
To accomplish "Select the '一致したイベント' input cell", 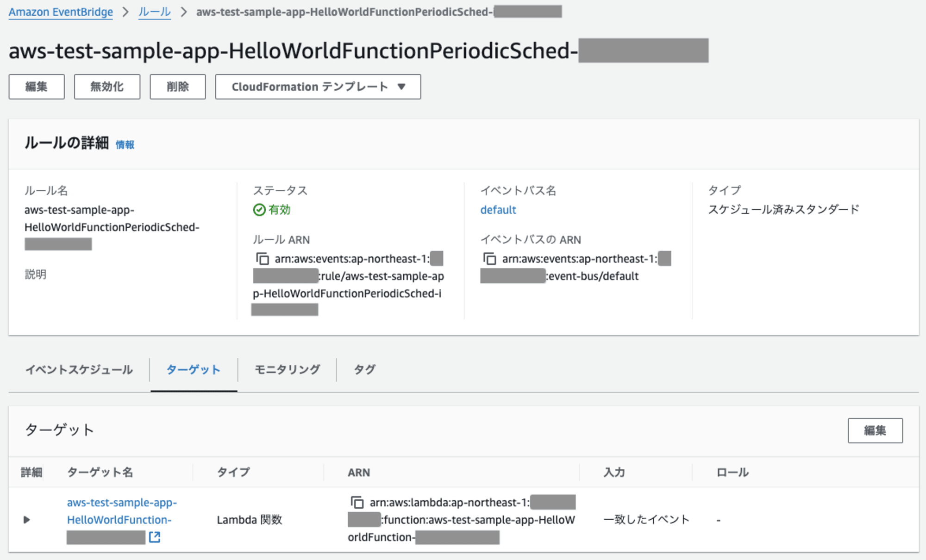I will [x=647, y=519].
